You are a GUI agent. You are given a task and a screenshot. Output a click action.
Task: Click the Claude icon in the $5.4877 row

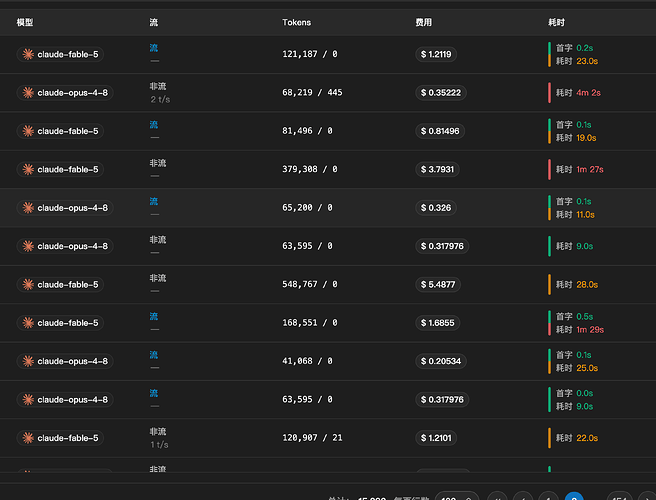point(28,285)
